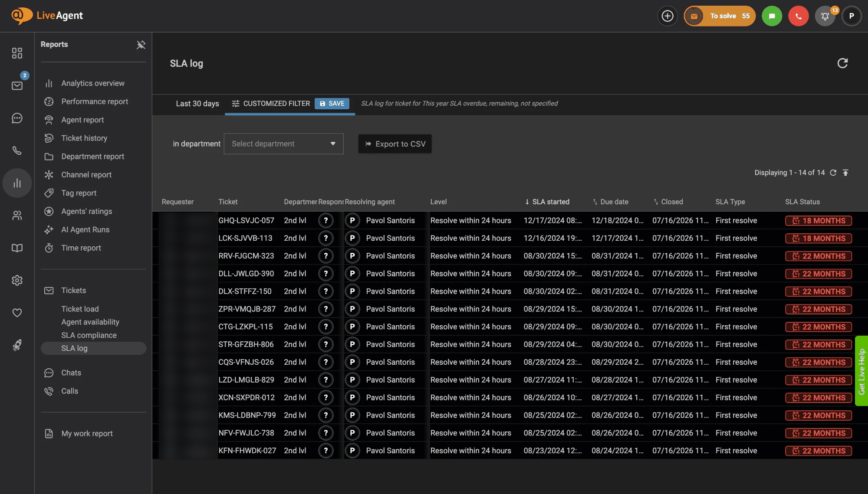Open ticket GHQ-LSVJC-057

tap(246, 220)
